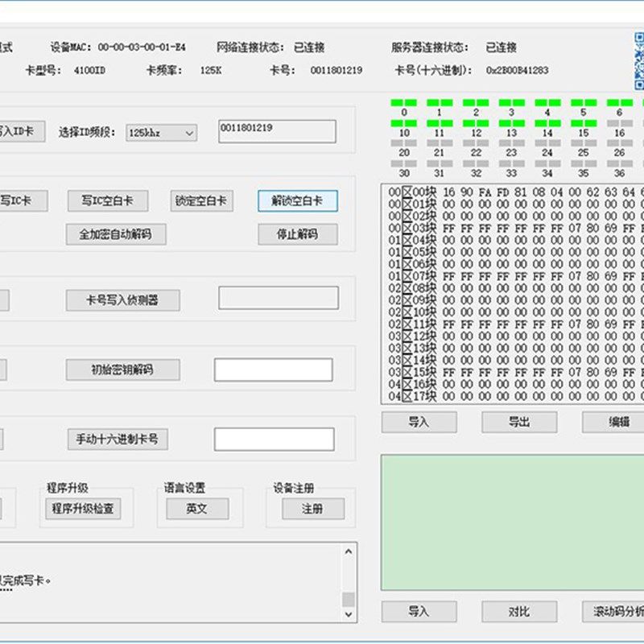Click the 网络连接状态 已连接 status text

[x=309, y=47]
